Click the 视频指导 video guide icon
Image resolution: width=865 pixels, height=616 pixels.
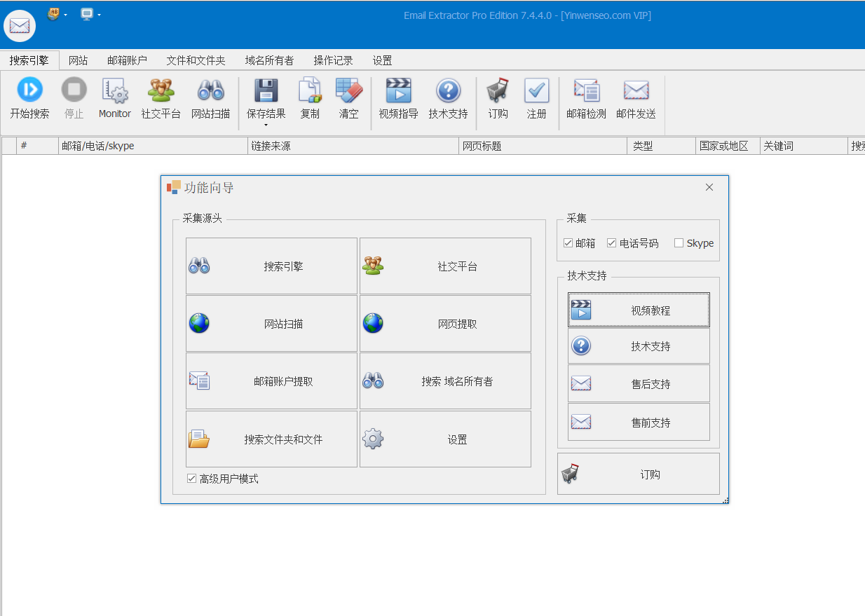(398, 90)
